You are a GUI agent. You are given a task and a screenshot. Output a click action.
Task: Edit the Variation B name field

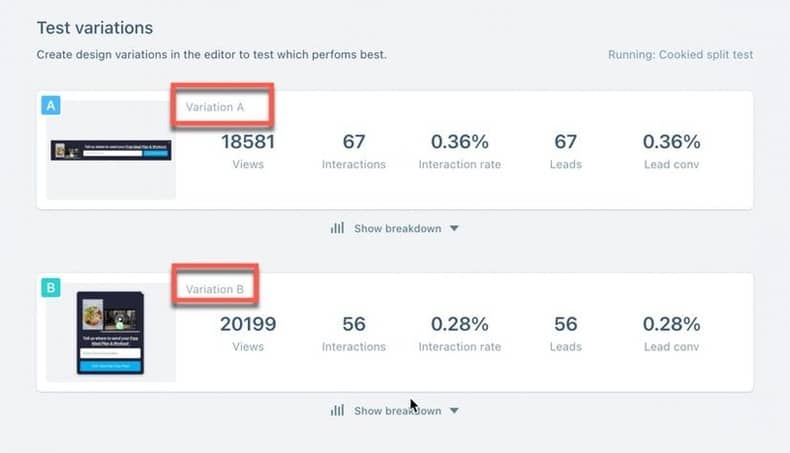[x=215, y=289]
